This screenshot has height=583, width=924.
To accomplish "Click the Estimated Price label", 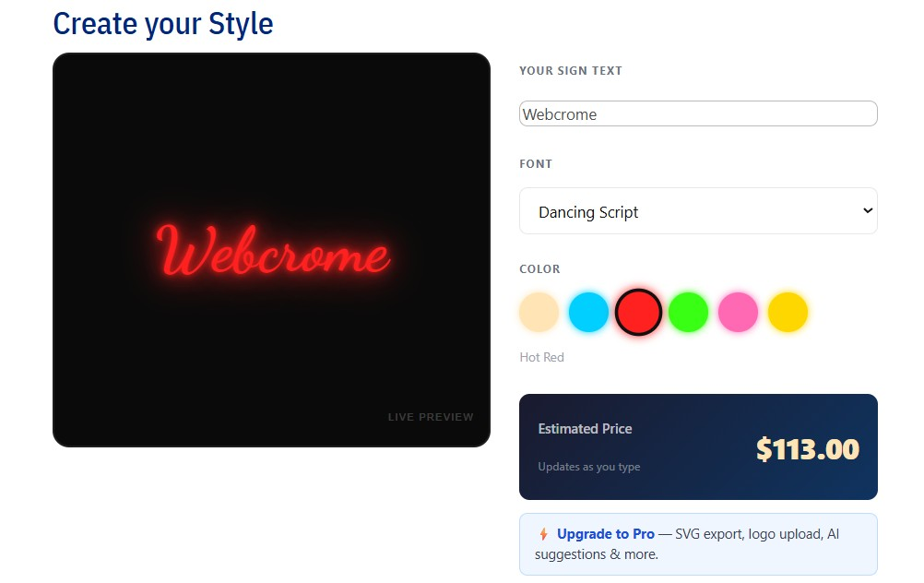I will point(585,429).
